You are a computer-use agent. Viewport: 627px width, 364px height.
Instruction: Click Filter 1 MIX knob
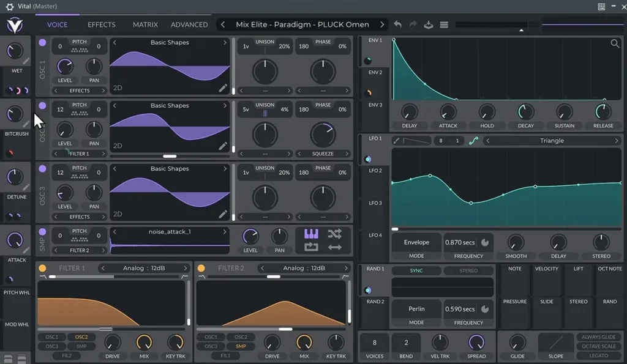click(x=144, y=343)
